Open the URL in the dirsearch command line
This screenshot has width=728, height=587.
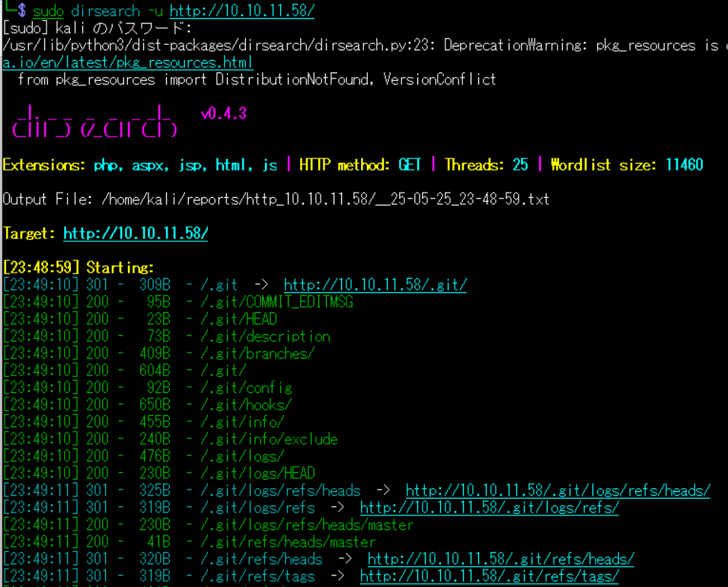point(241,11)
